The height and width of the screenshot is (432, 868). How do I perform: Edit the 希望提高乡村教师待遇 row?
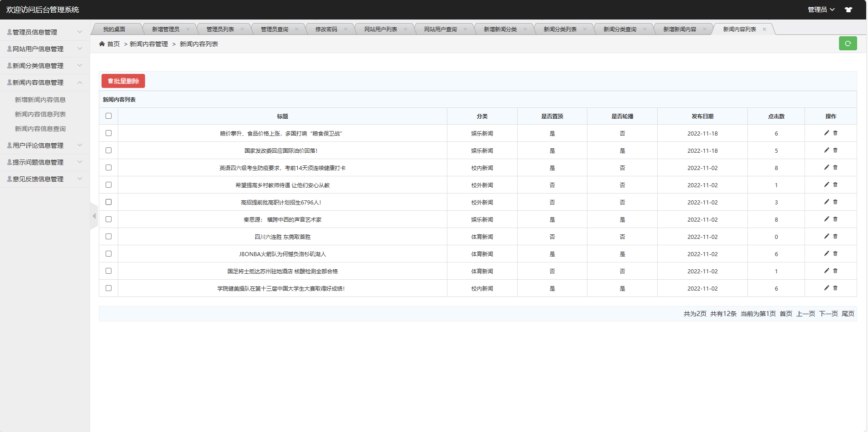click(x=826, y=184)
